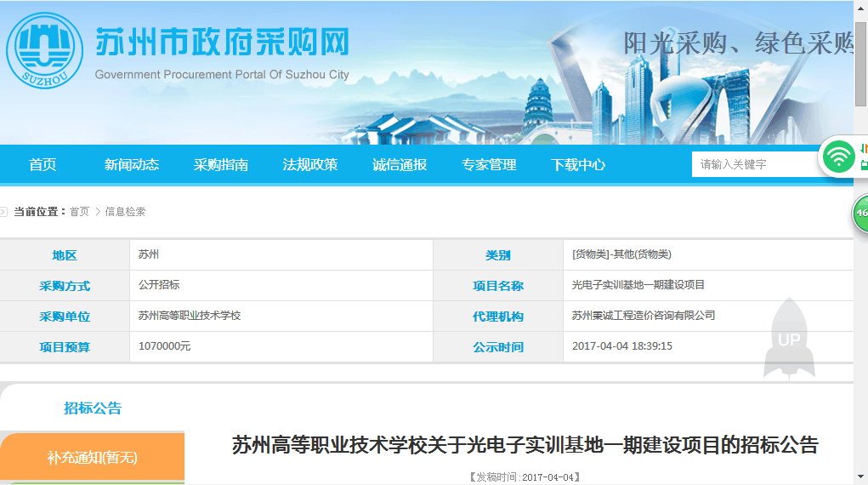Click the UP rocket back-to-top icon

coord(789,339)
